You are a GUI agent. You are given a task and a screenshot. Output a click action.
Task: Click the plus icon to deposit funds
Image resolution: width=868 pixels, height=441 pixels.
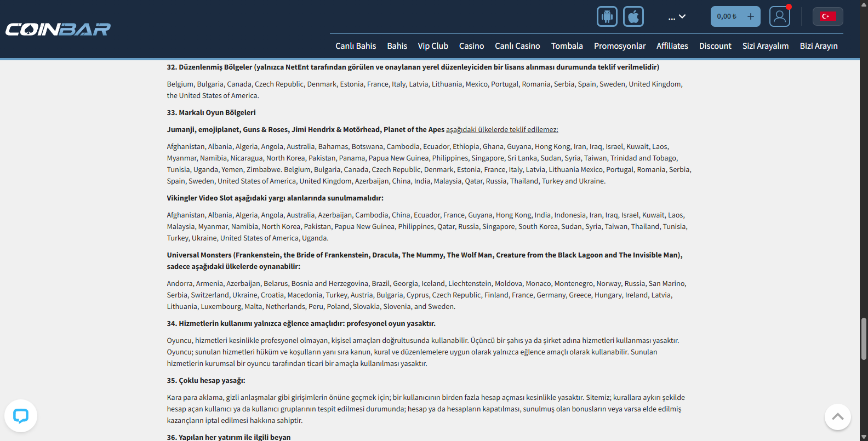point(750,16)
